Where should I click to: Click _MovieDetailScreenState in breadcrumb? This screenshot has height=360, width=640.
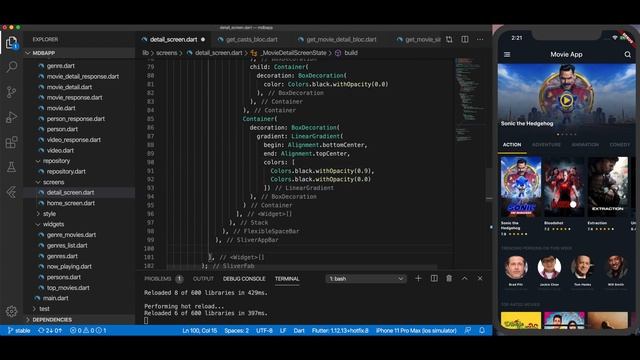(x=293, y=53)
